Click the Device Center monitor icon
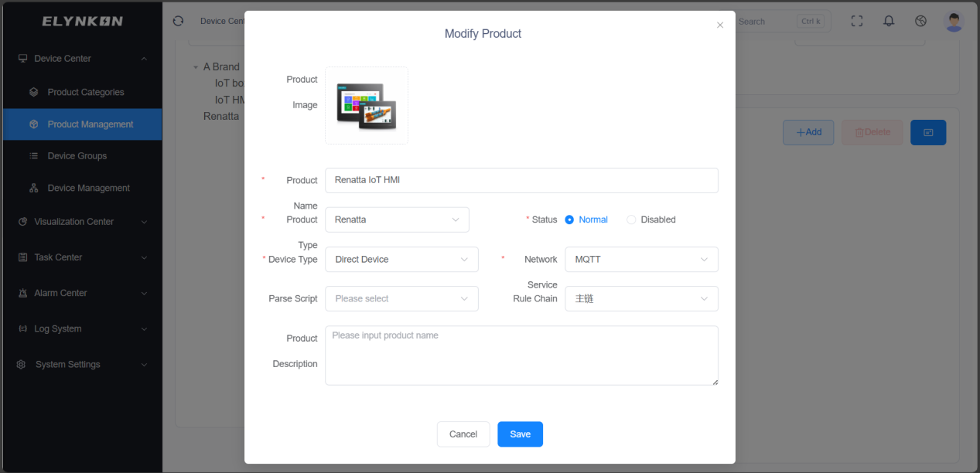 tap(22, 59)
